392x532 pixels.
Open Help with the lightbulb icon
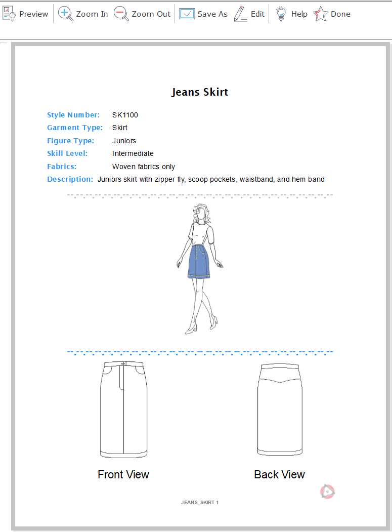tap(281, 14)
